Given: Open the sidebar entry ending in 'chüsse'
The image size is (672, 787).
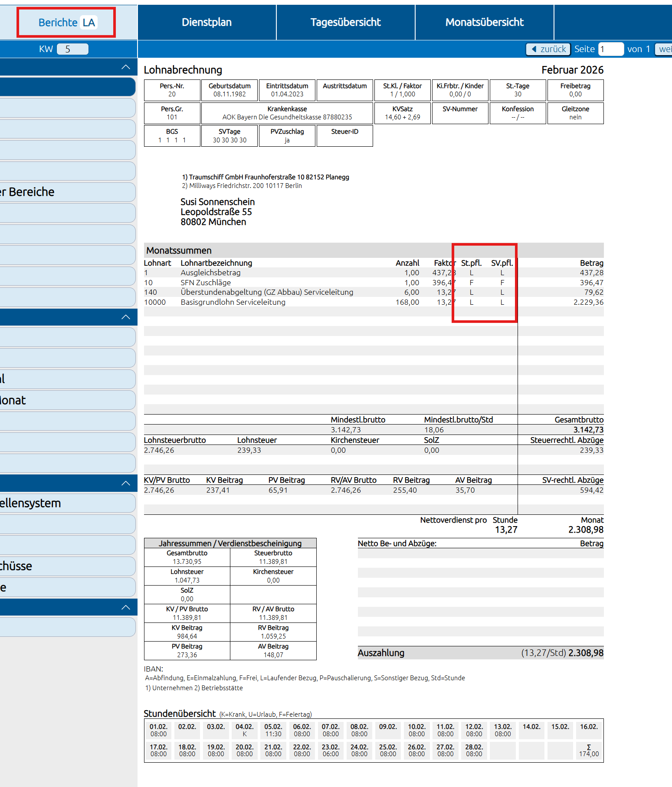Looking at the screenshot, I should click(x=67, y=566).
